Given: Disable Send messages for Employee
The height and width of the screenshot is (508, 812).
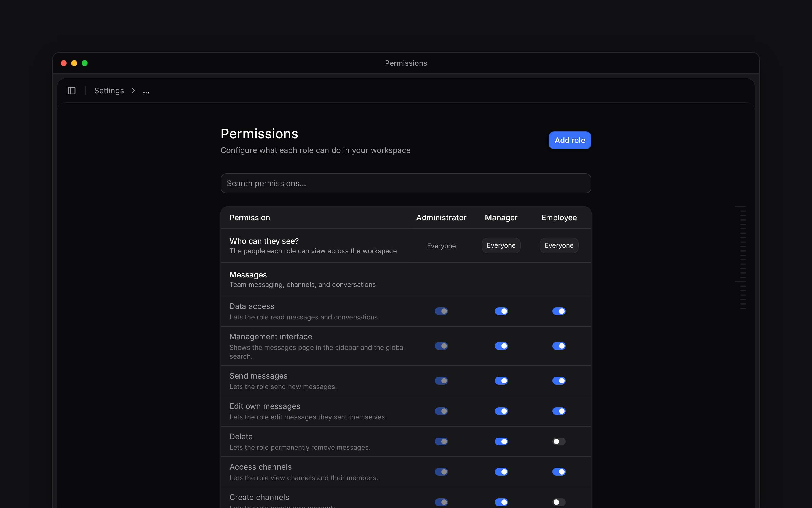Looking at the screenshot, I should click(559, 381).
